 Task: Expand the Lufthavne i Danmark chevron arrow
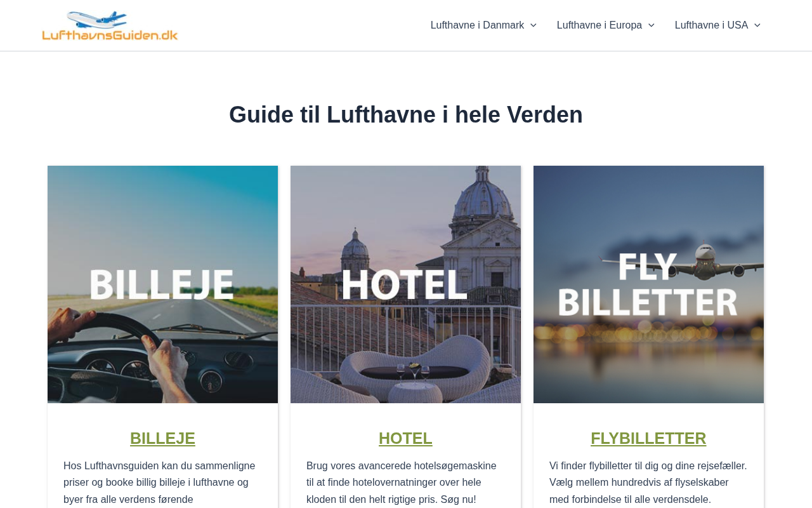[x=533, y=25]
